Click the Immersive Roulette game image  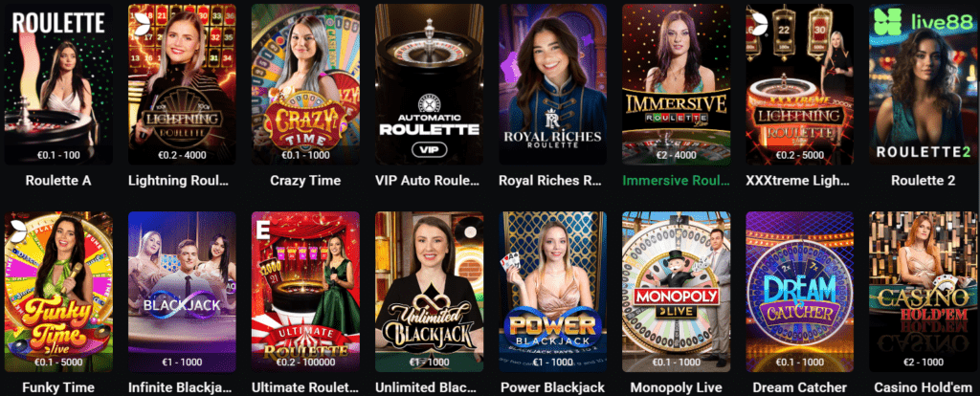click(677, 84)
